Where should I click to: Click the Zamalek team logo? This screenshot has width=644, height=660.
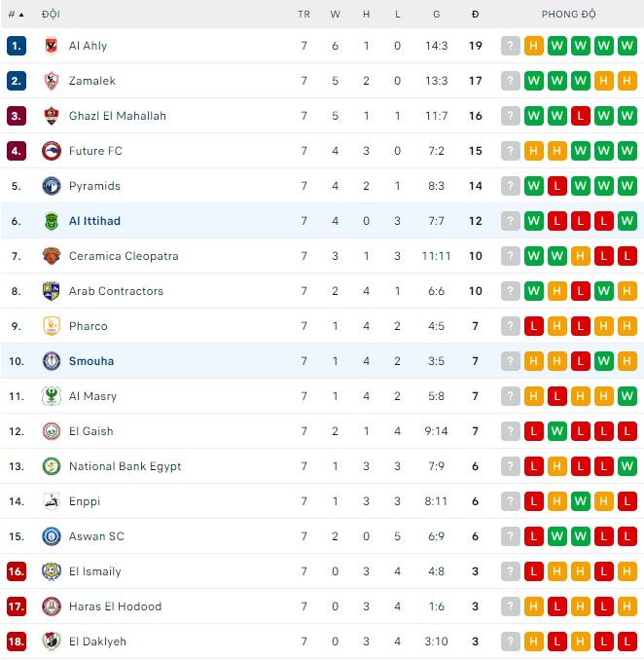click(x=52, y=81)
